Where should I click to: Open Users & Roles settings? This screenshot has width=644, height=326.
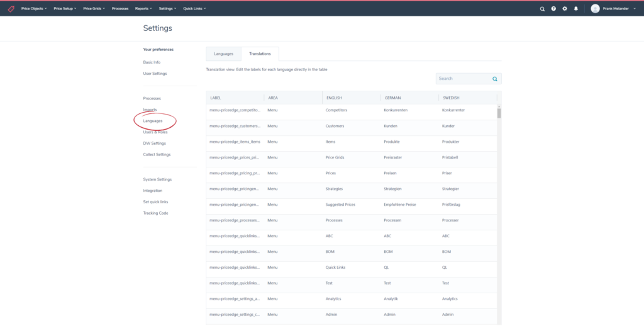[155, 132]
